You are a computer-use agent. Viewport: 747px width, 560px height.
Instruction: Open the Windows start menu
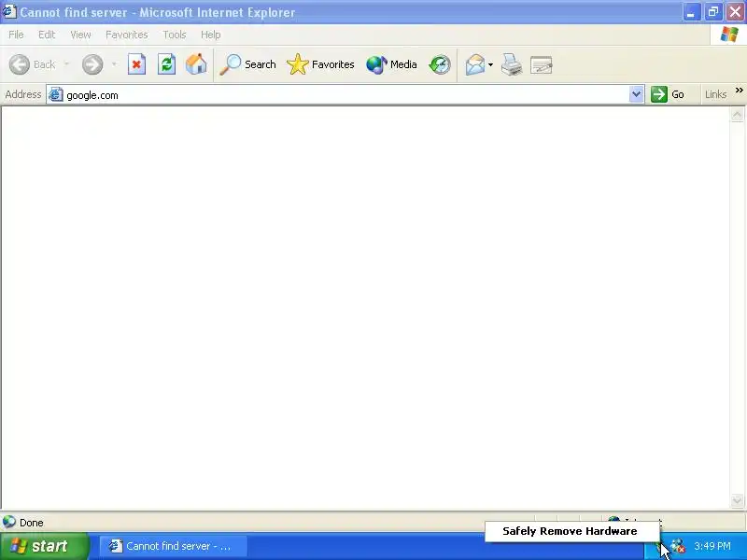pos(44,546)
